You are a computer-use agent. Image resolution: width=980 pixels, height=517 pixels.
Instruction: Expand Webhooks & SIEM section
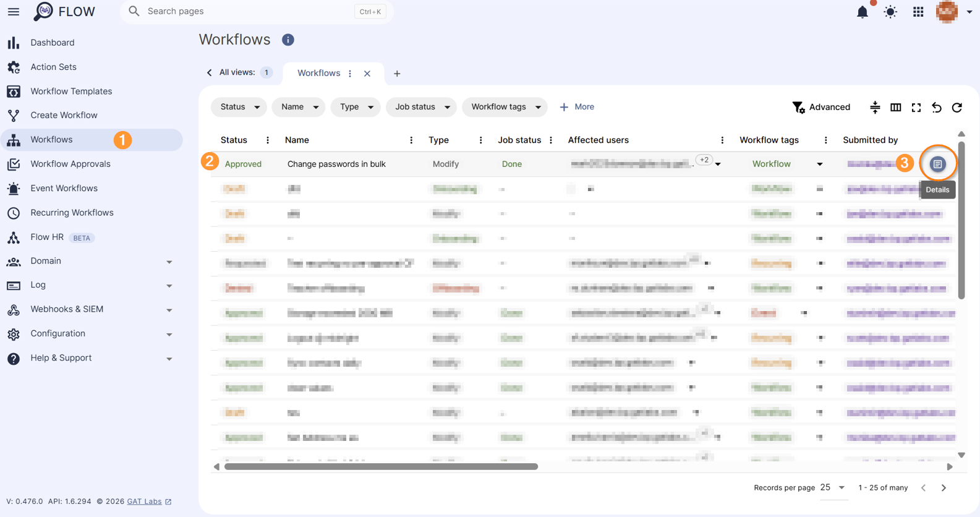[x=92, y=309]
